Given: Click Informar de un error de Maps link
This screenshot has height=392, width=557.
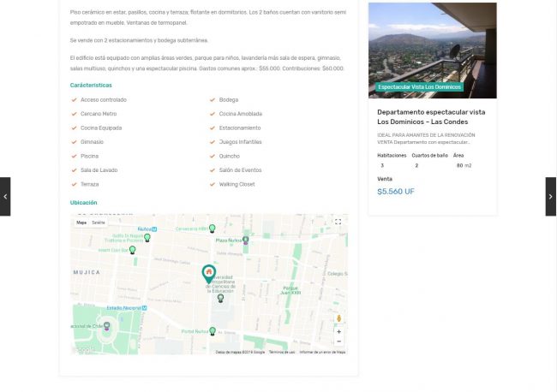Looking at the screenshot, I should click(x=322, y=352).
